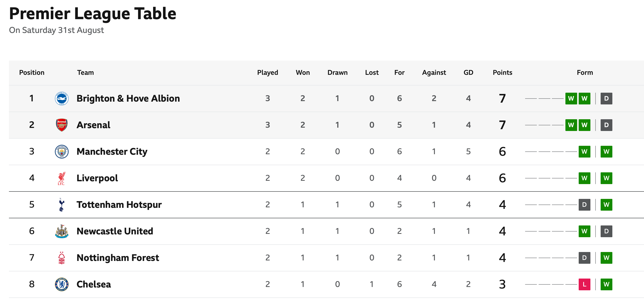Open the Manchester City team link
Screen dimensions: 644x300
(112, 152)
